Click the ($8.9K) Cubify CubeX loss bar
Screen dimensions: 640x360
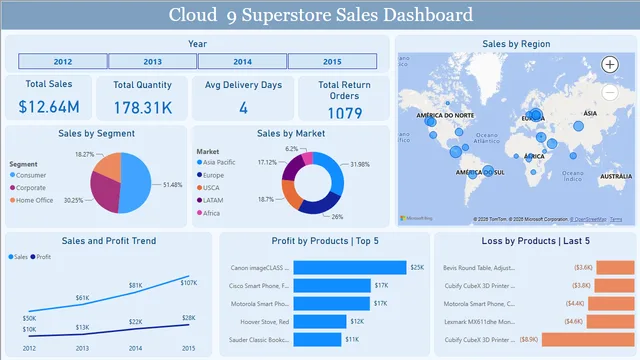pyautogui.click(x=588, y=340)
